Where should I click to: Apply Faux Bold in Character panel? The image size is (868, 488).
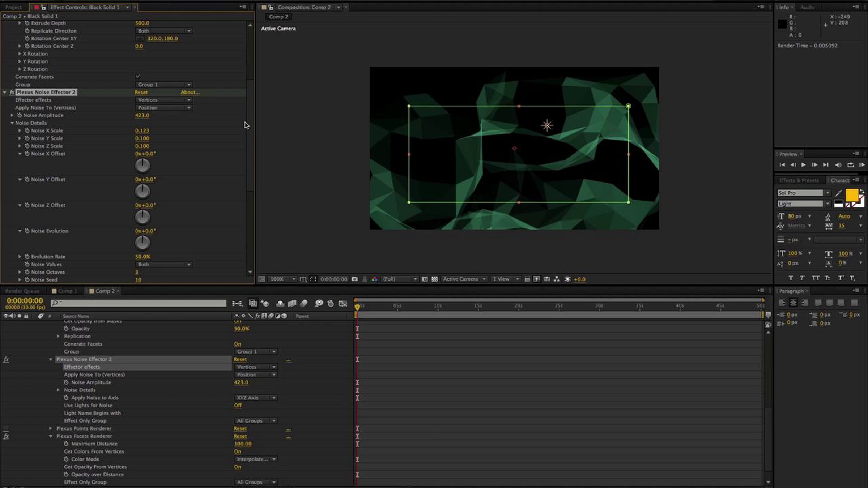791,278
